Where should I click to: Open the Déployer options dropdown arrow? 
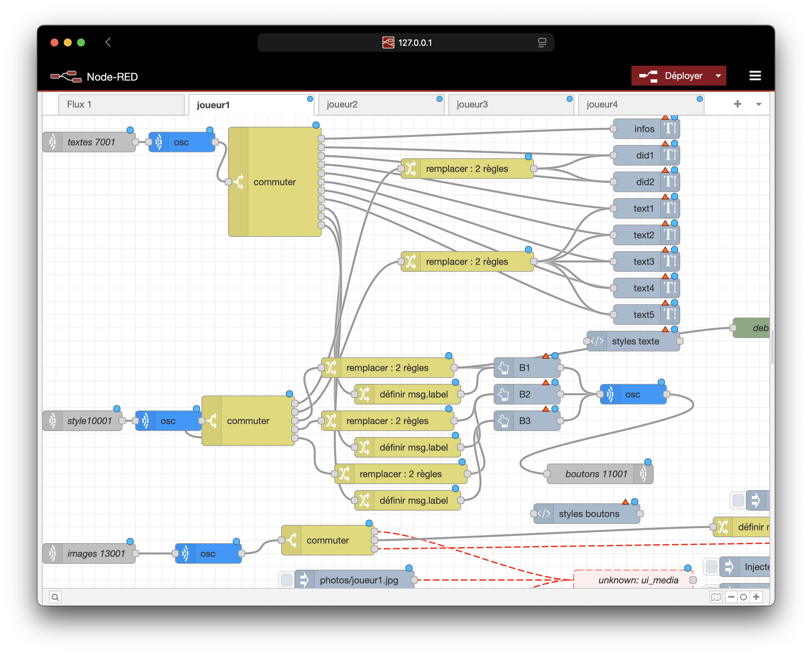coord(718,76)
